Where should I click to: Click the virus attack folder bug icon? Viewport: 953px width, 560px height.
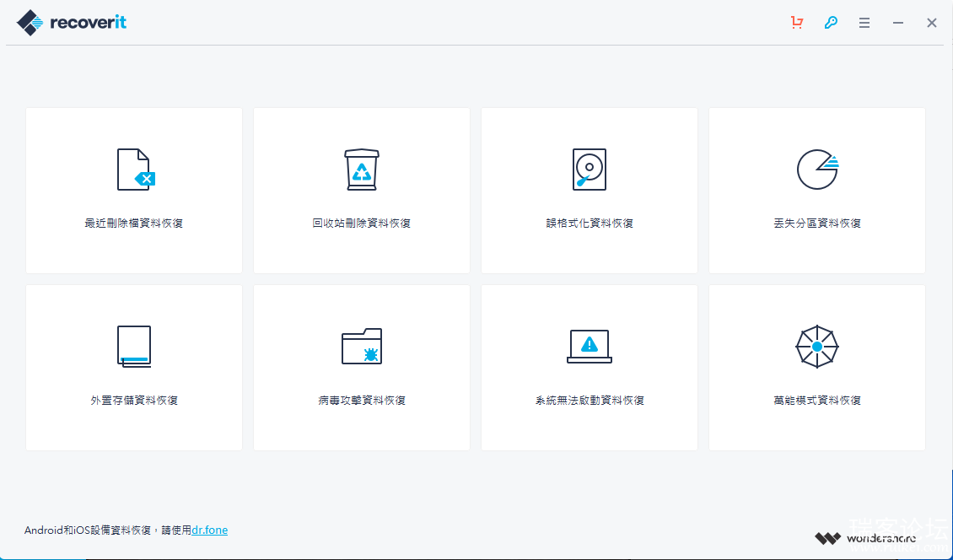tap(362, 346)
